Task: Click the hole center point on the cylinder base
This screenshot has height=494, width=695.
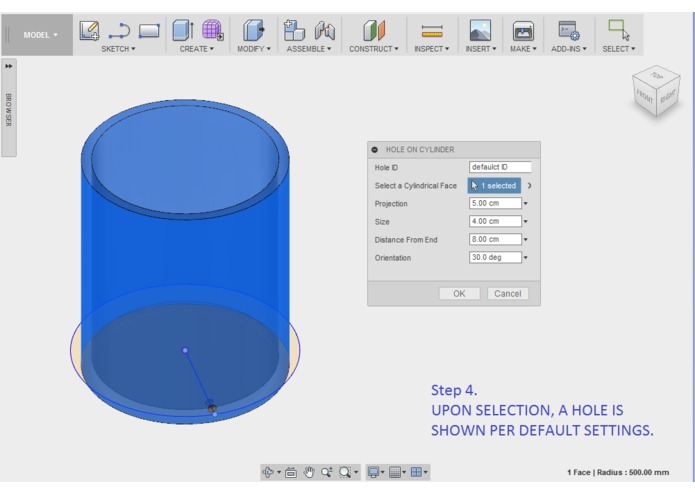Action: point(185,350)
